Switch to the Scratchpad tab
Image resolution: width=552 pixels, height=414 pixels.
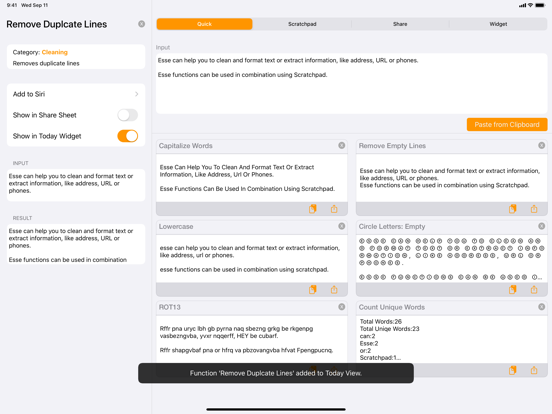(x=302, y=24)
